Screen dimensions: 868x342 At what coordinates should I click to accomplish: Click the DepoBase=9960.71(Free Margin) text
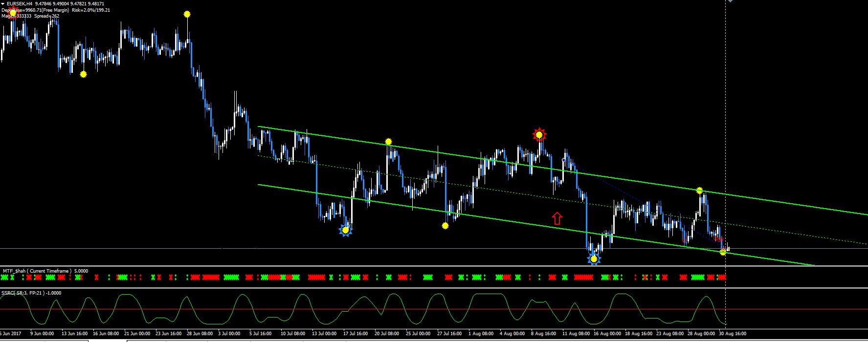click(x=35, y=10)
